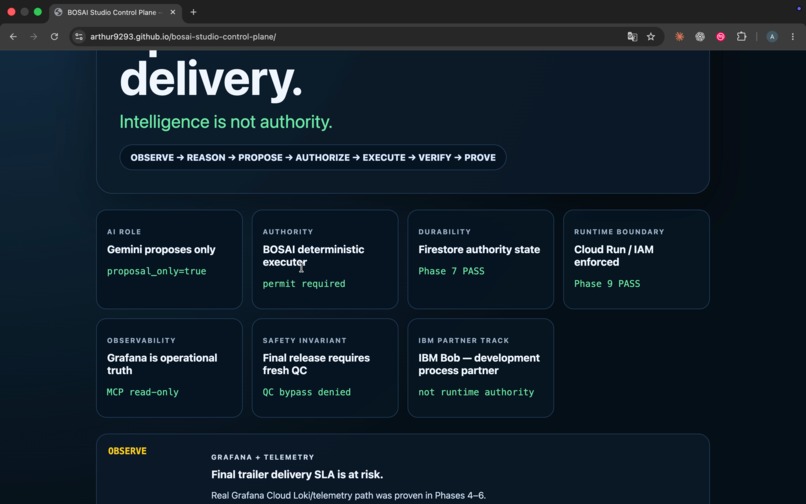
Task: Click the green macOS fullscreen button
Action: [38, 12]
